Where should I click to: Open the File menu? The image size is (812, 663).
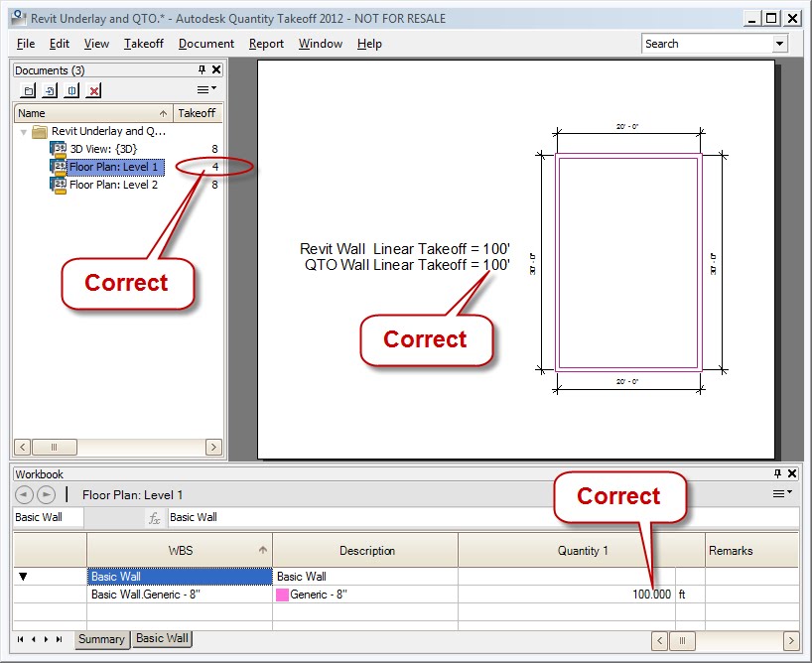click(26, 44)
